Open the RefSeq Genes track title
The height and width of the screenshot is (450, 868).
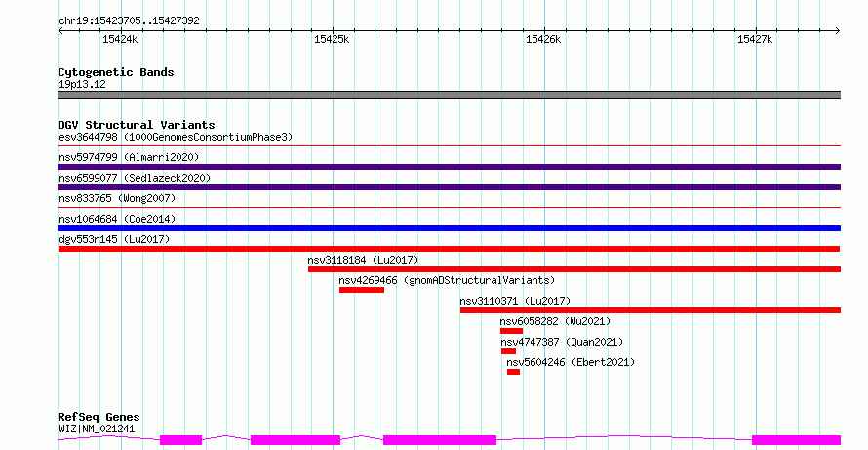point(99,417)
